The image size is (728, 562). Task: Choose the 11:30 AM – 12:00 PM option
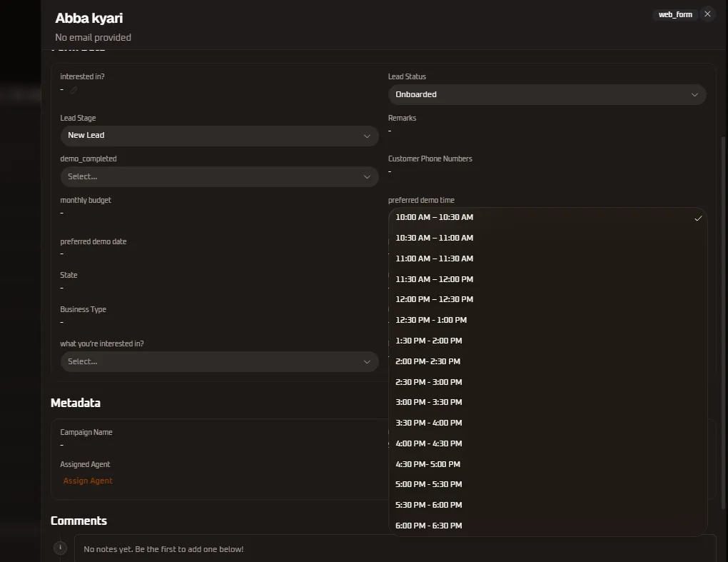point(548,279)
